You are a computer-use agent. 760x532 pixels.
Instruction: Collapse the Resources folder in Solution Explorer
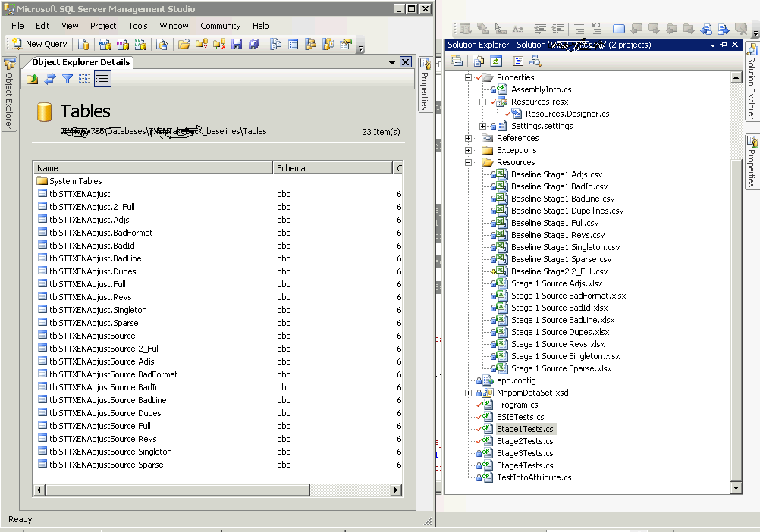468,162
